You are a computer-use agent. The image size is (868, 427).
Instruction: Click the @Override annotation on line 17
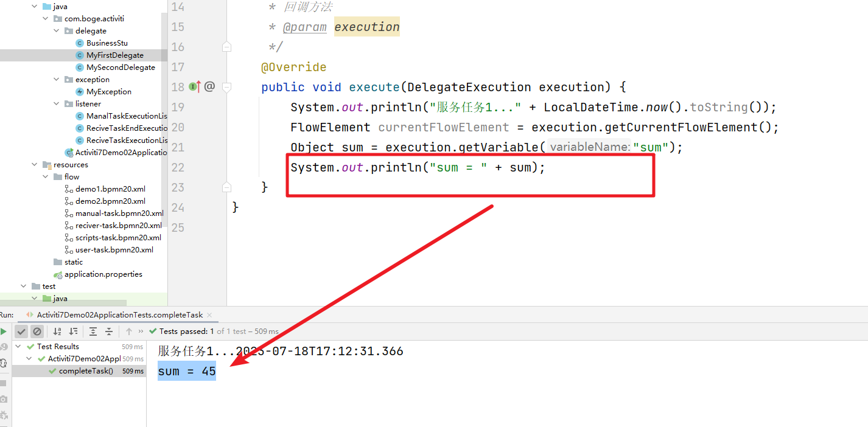click(294, 67)
